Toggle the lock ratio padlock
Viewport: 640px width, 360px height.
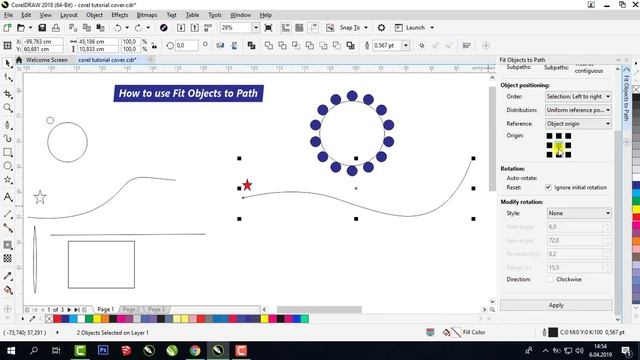154,46
